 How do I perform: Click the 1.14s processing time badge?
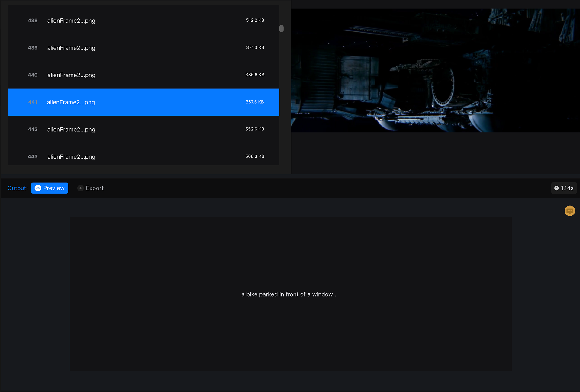coord(564,188)
